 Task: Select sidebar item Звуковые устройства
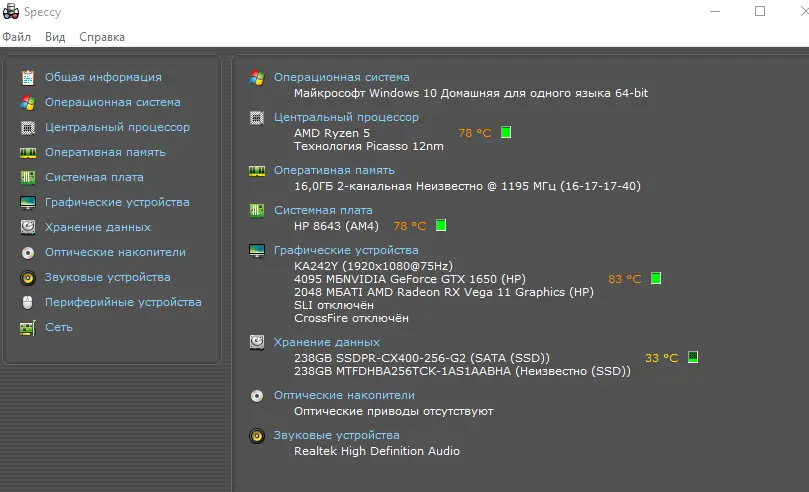click(x=107, y=277)
